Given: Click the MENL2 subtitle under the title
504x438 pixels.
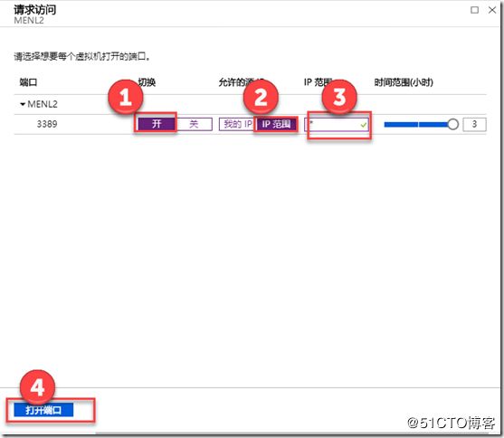Looking at the screenshot, I should (x=29, y=20).
